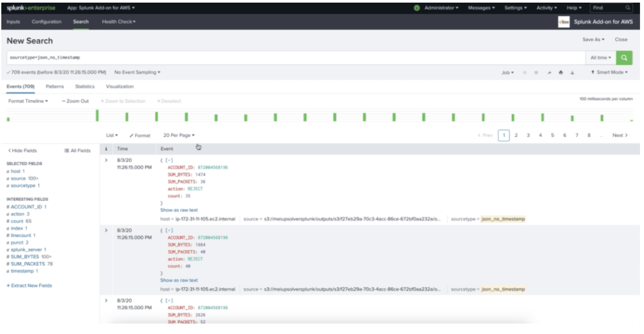Switch to the Statistics tab
This screenshot has height=334, width=644.
coord(85,86)
